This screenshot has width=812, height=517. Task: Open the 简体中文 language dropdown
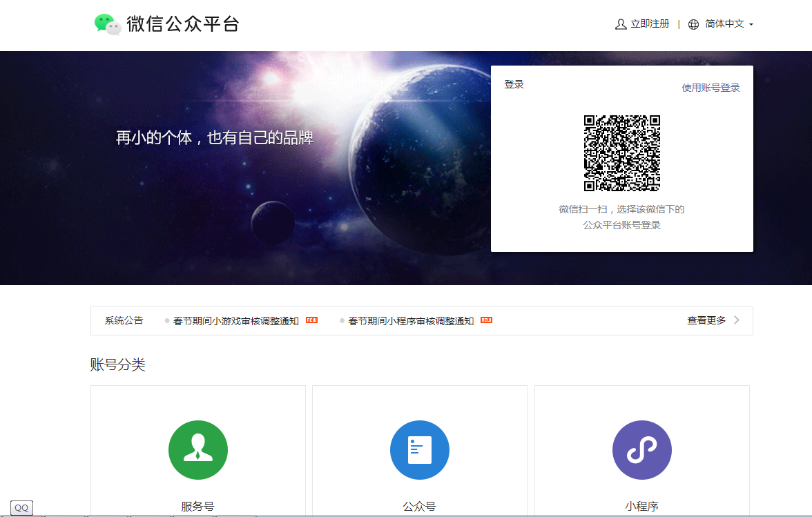pyautogui.click(x=724, y=24)
